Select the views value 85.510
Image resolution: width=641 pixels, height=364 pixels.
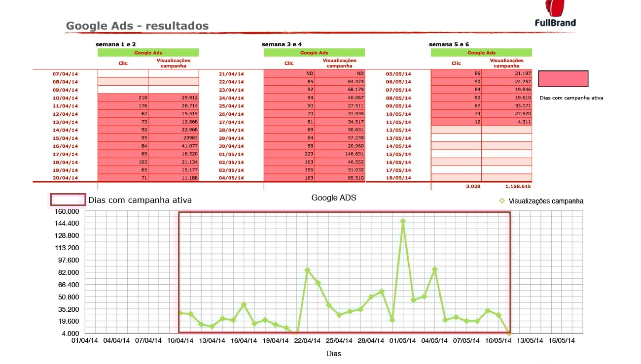point(355,178)
